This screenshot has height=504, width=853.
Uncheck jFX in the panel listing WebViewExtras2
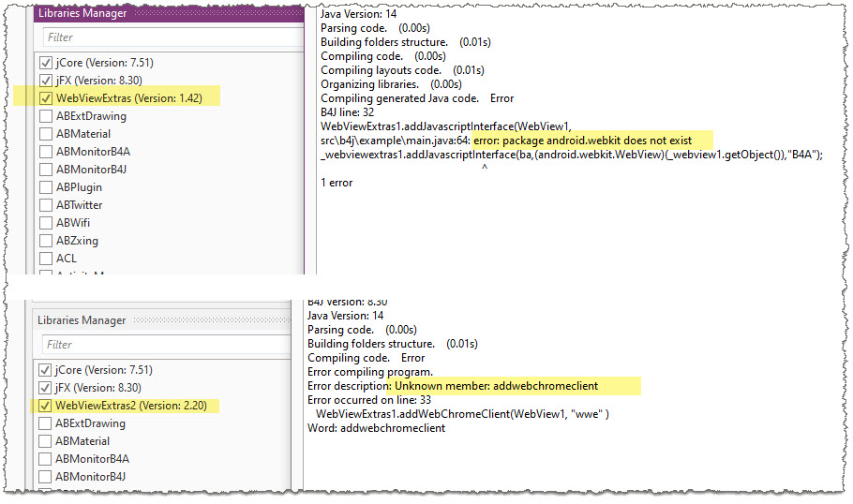coord(45,388)
